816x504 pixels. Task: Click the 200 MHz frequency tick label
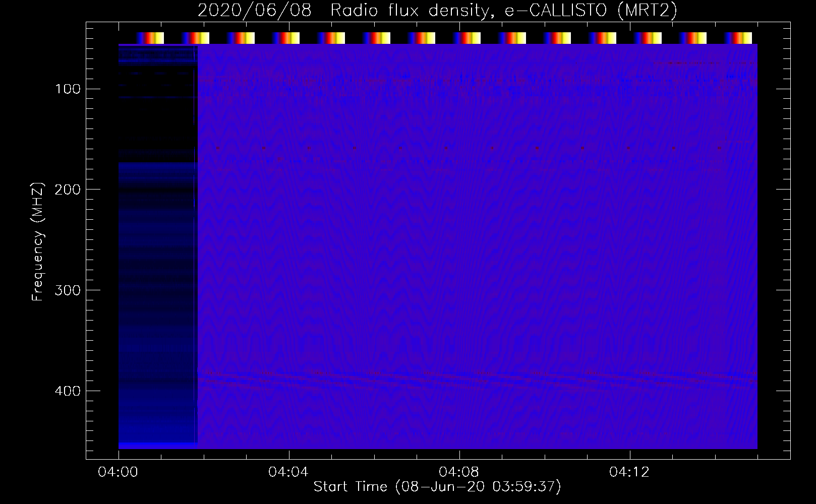click(x=68, y=190)
